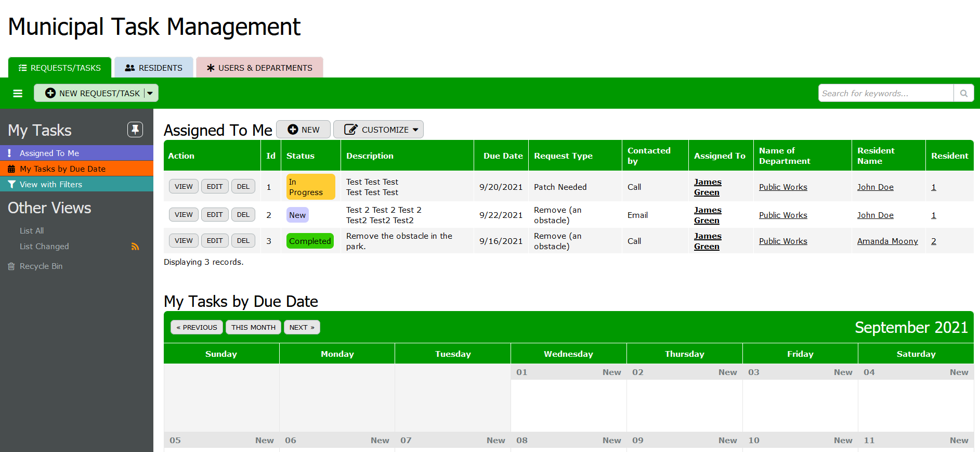The width and height of the screenshot is (980, 452).
Task: Click the Assigned To Me sidebar item
Action: [x=49, y=153]
